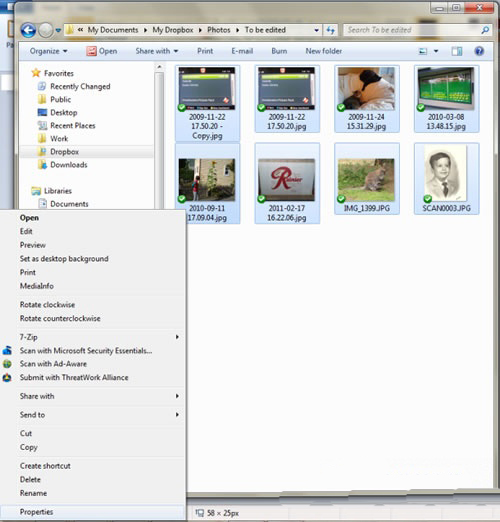
Task: Choose 'Set as desktop background'
Action: pyautogui.click(x=93, y=259)
